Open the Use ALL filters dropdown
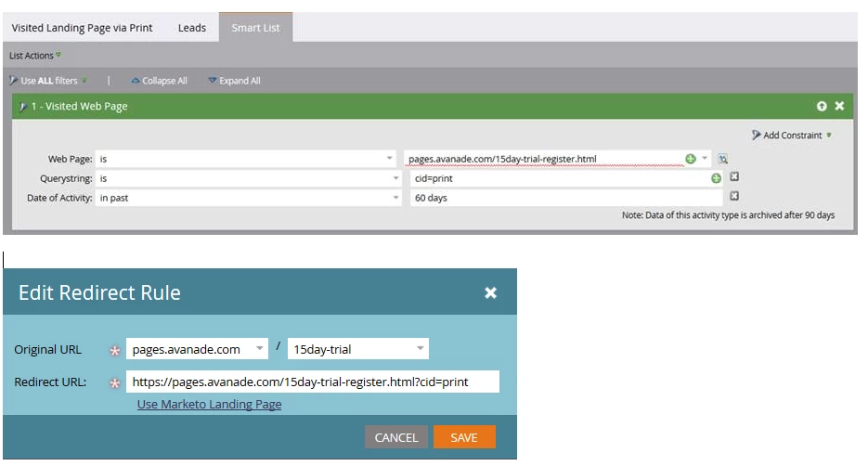 coord(48,81)
